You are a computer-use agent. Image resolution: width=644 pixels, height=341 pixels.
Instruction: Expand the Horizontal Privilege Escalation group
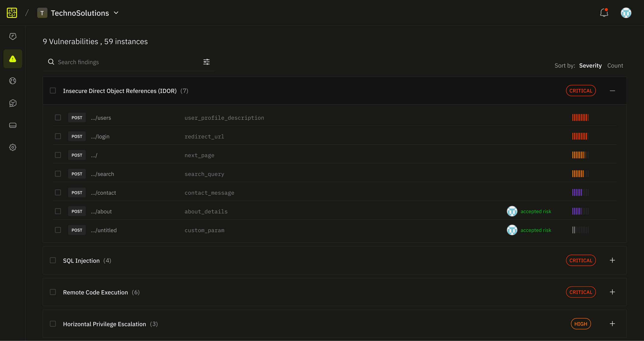(612, 324)
